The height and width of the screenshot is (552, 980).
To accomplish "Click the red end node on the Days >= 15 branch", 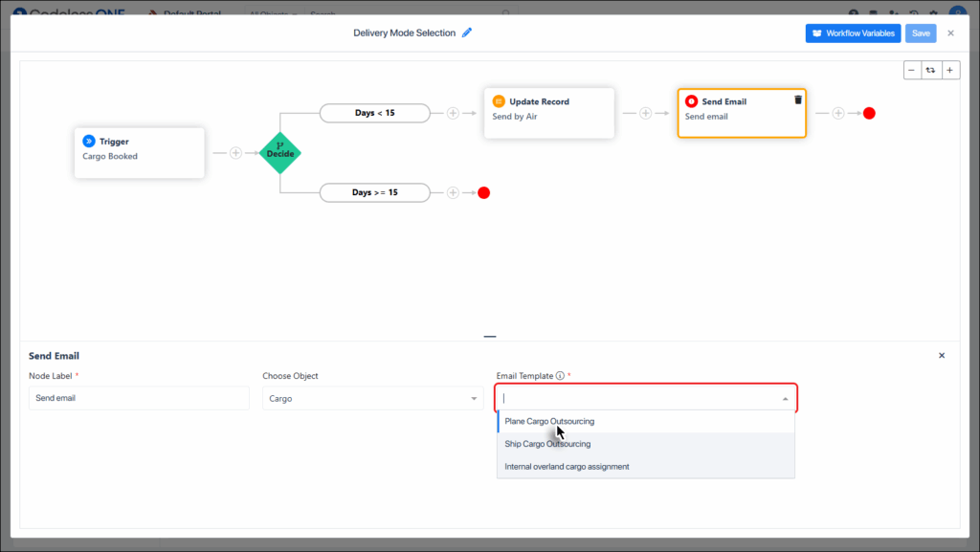I will (483, 191).
